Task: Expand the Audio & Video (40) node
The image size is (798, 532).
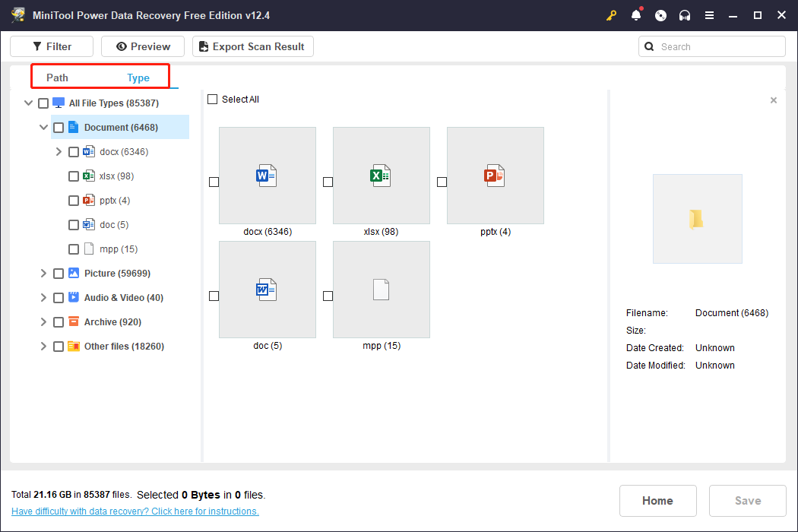Action: click(x=43, y=298)
